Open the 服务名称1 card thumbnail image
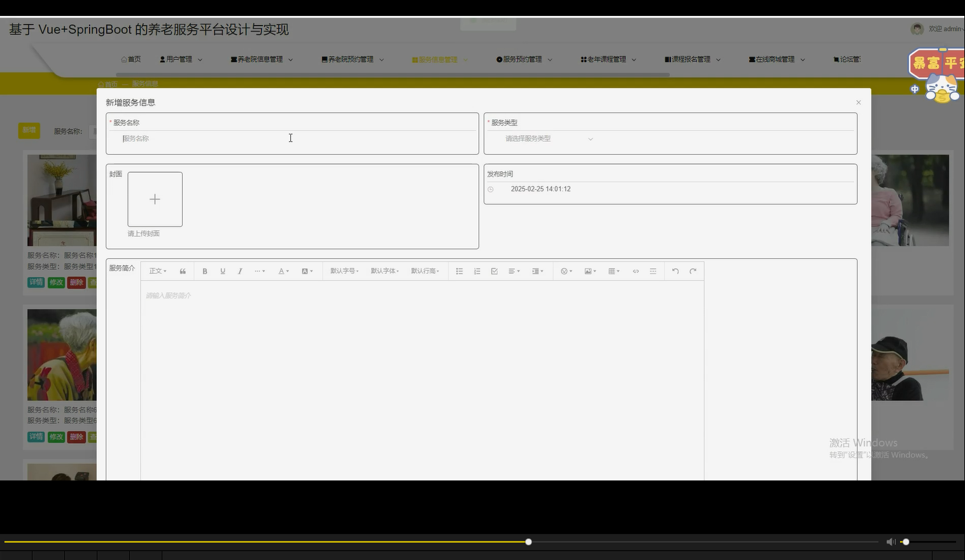The width and height of the screenshot is (965, 560). (x=62, y=200)
